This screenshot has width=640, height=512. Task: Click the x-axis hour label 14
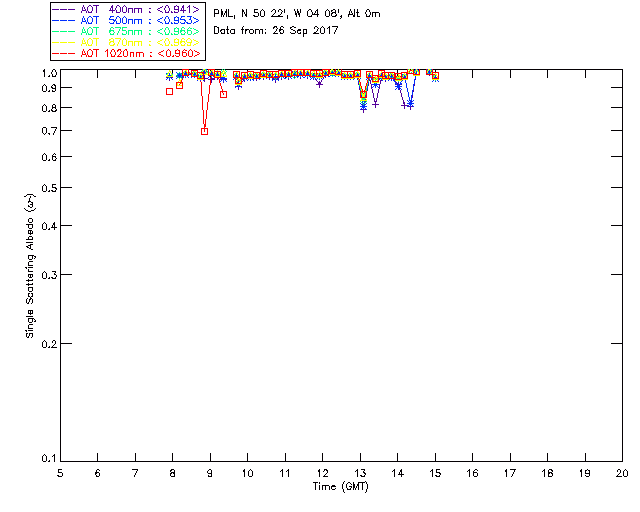398,473
